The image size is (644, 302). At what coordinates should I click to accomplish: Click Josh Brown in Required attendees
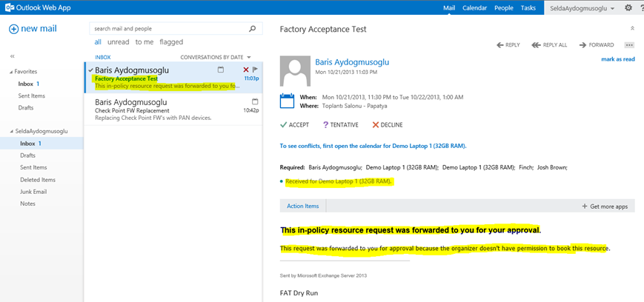[x=552, y=167]
